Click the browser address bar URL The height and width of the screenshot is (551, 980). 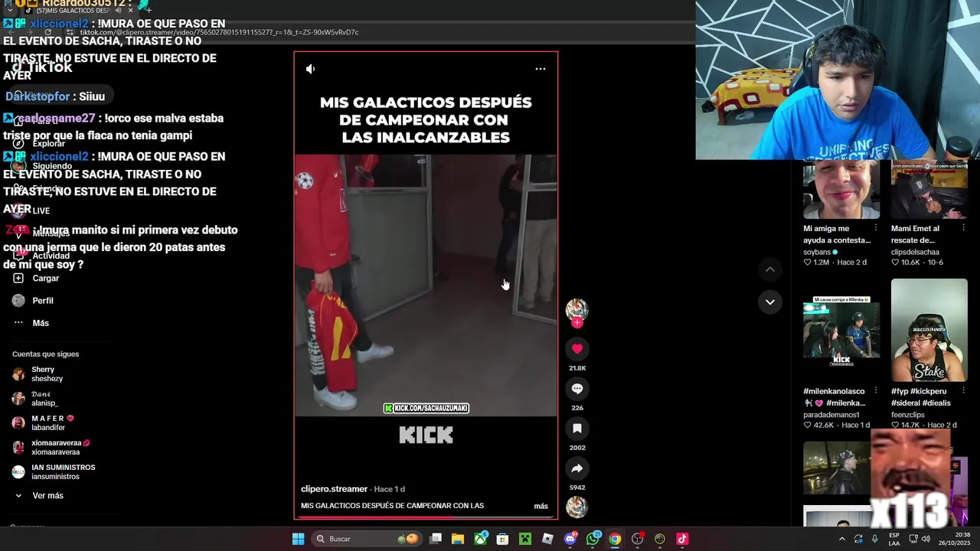(219, 32)
